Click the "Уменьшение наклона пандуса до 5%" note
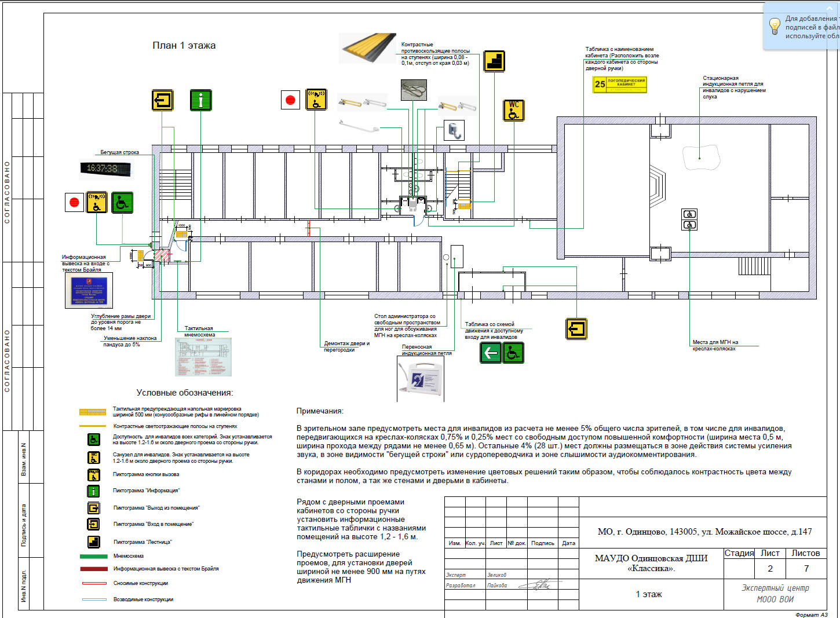The height and width of the screenshot is (618, 840). click(x=130, y=341)
